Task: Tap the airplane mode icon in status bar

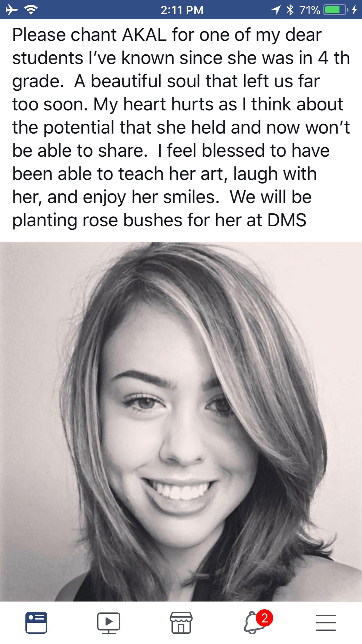Action: 12,10
